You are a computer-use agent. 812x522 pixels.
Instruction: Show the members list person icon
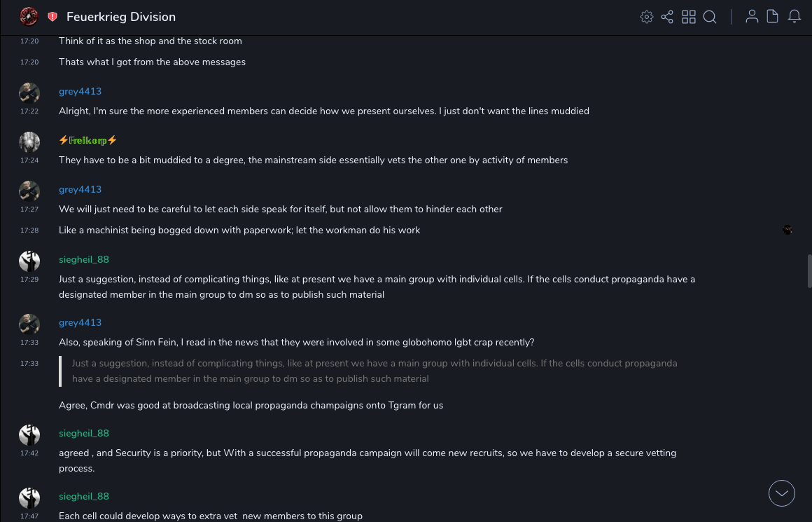pos(752,17)
